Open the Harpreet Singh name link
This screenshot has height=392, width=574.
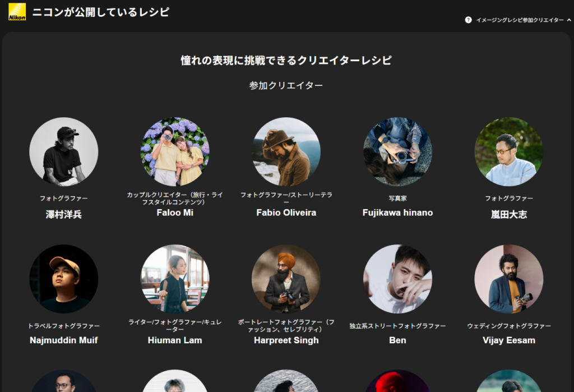point(286,340)
